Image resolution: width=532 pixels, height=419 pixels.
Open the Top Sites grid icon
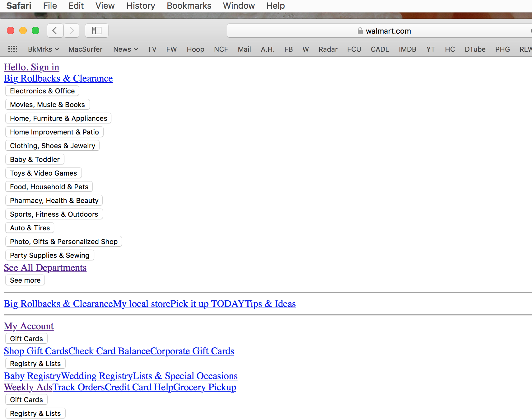pyautogui.click(x=13, y=49)
